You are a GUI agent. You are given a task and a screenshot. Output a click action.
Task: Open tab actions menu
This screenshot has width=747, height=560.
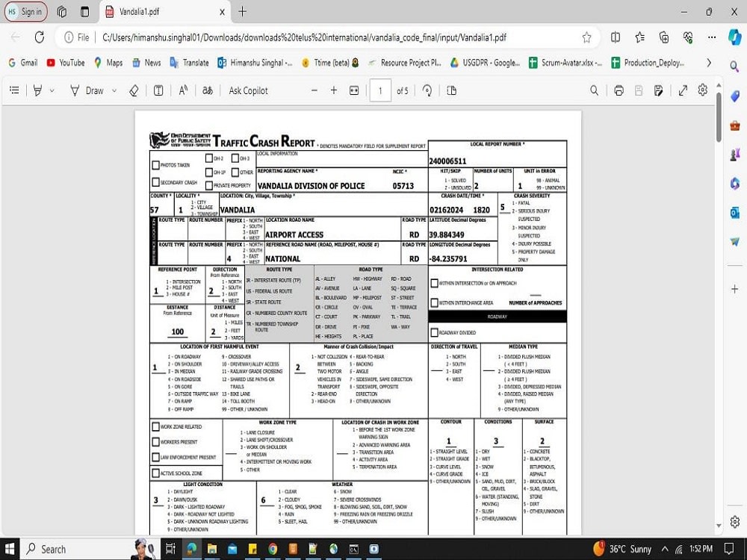(x=85, y=12)
